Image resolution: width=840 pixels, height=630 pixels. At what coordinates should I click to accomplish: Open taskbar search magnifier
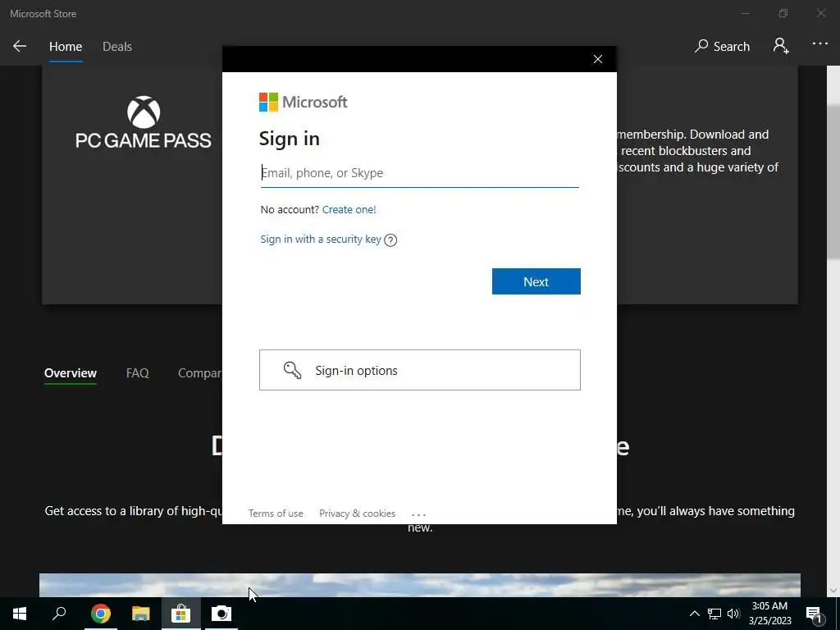point(59,614)
